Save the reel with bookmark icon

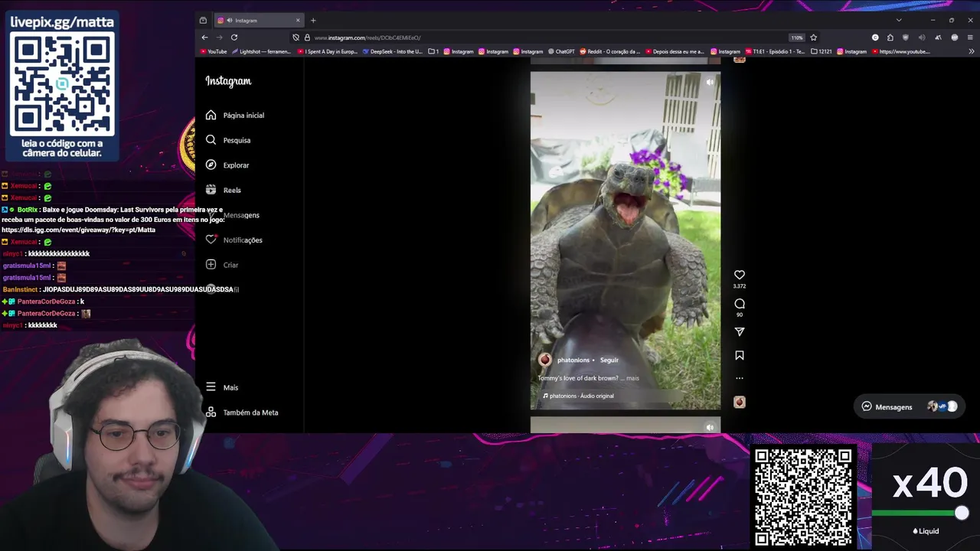coord(740,355)
